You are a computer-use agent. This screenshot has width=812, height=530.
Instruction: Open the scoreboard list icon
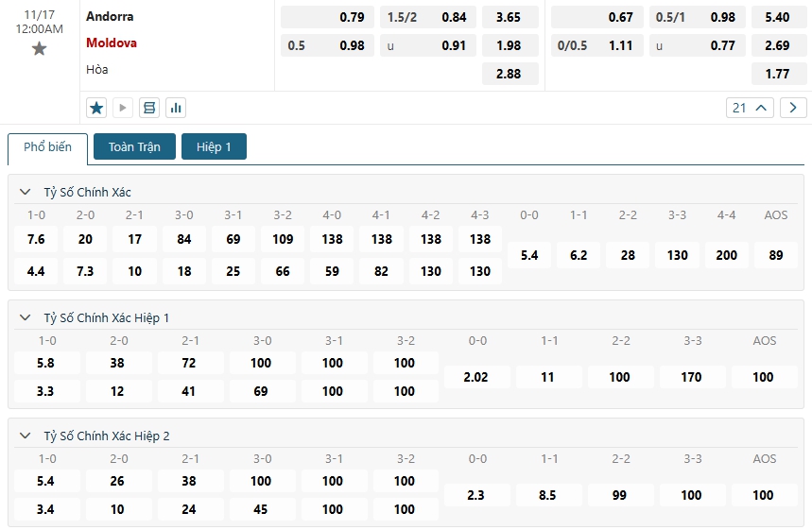[x=149, y=108]
